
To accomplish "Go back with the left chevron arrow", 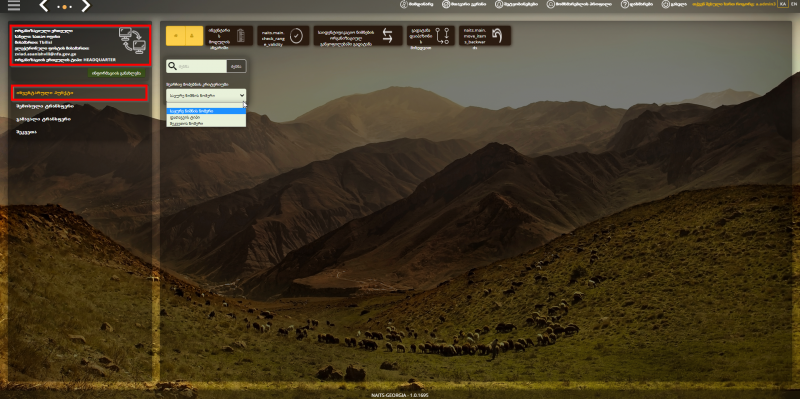I will 44,6.
